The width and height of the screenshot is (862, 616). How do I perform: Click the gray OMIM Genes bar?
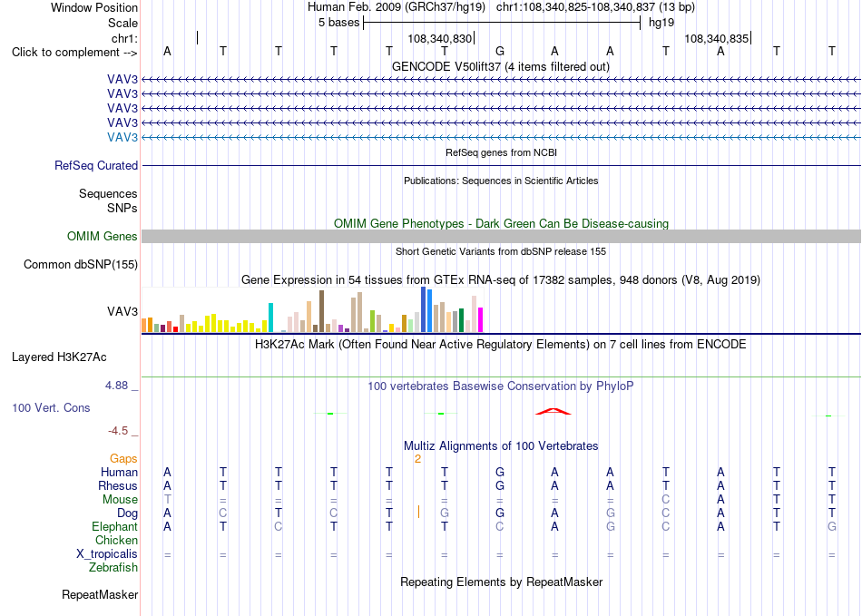(x=501, y=236)
